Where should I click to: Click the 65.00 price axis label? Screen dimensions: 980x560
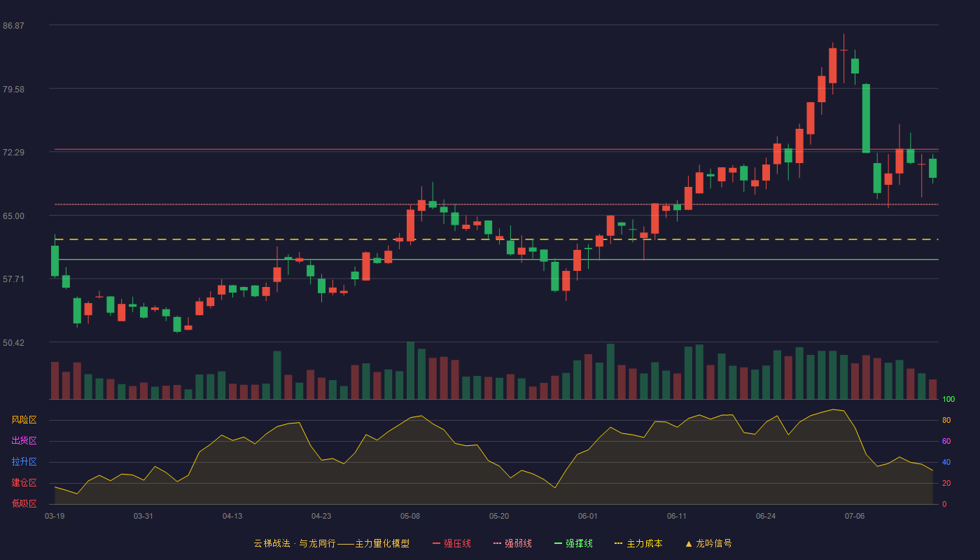pos(13,216)
